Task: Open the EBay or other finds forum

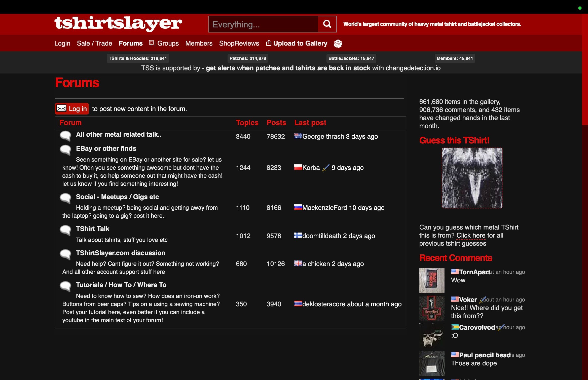Action: [x=106, y=148]
